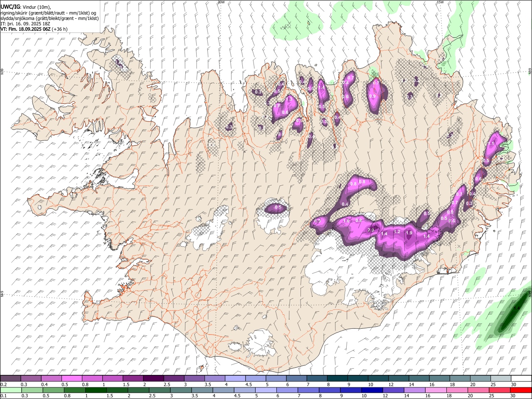Click the 'IT: þri. 16. 09. 2025 18Z' init time

tap(25, 24)
